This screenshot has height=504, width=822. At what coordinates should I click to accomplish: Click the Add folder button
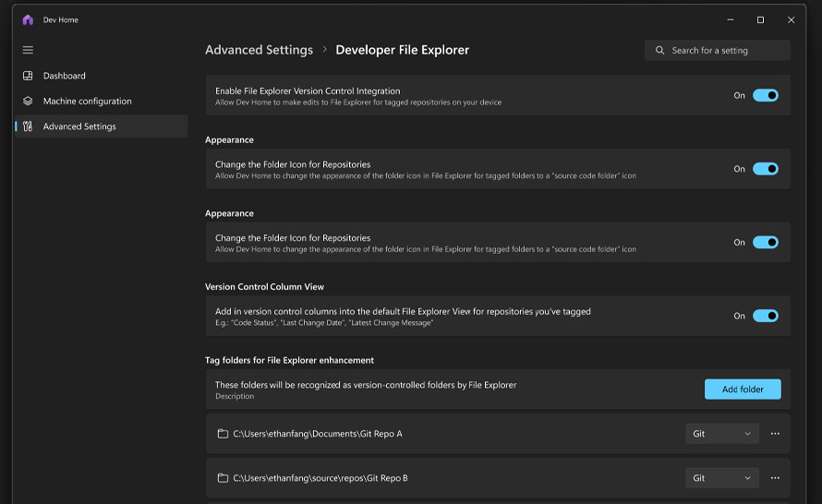pos(743,390)
